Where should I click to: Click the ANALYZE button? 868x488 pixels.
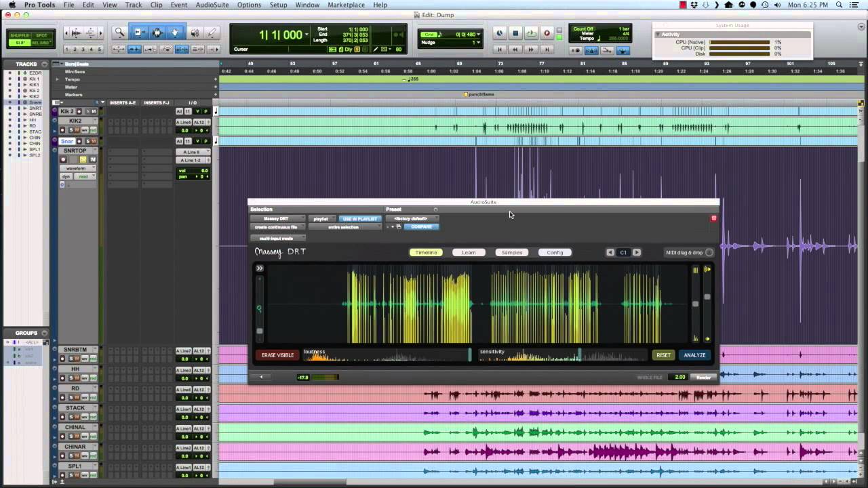pyautogui.click(x=694, y=355)
